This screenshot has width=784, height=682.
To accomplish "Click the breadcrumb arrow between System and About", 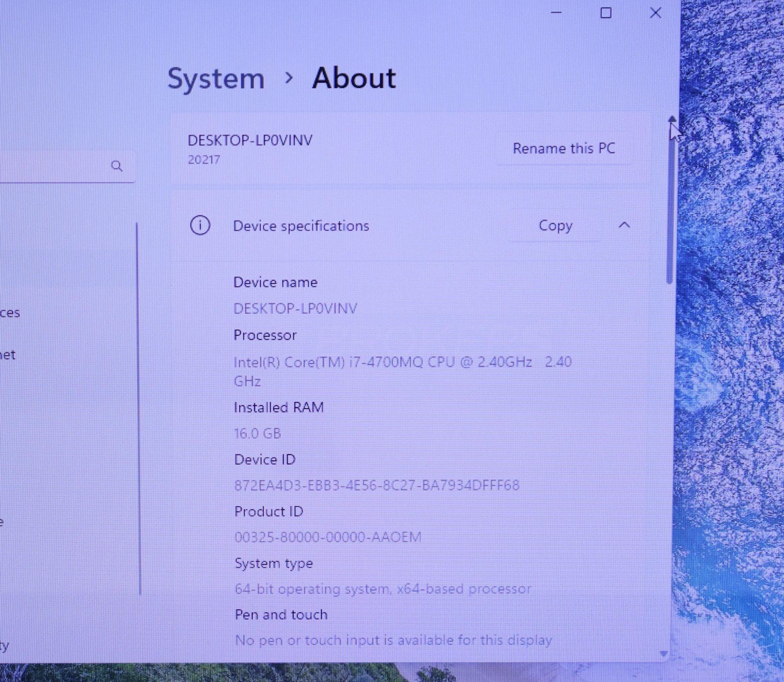I will point(289,77).
